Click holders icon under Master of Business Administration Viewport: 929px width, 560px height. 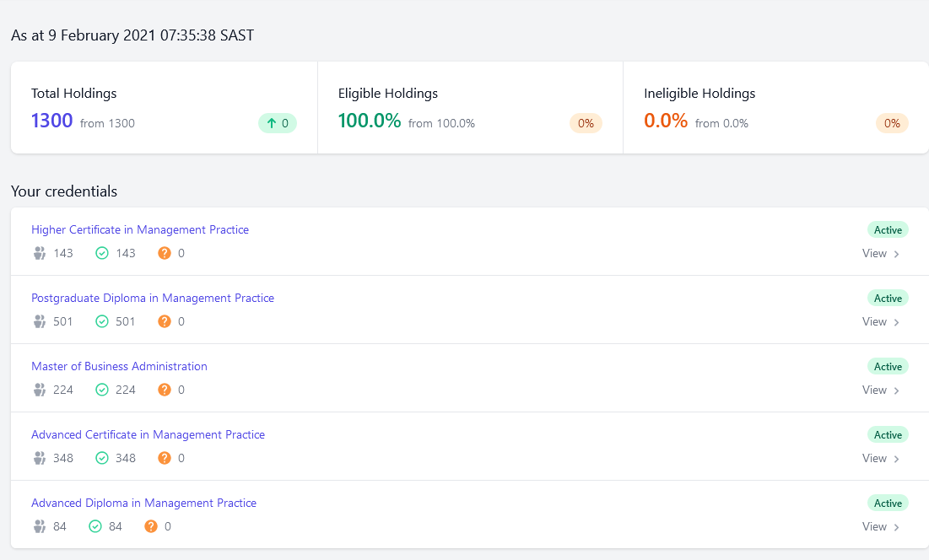pyautogui.click(x=40, y=390)
